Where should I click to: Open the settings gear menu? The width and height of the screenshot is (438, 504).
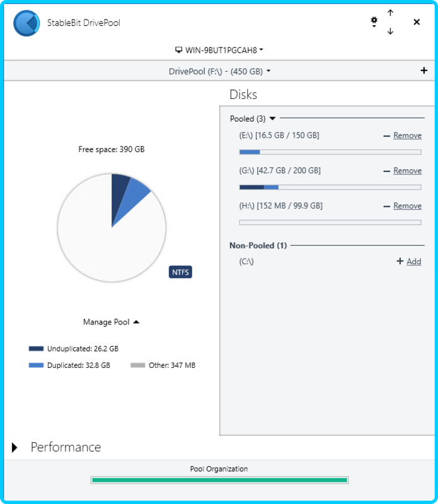coord(374,22)
